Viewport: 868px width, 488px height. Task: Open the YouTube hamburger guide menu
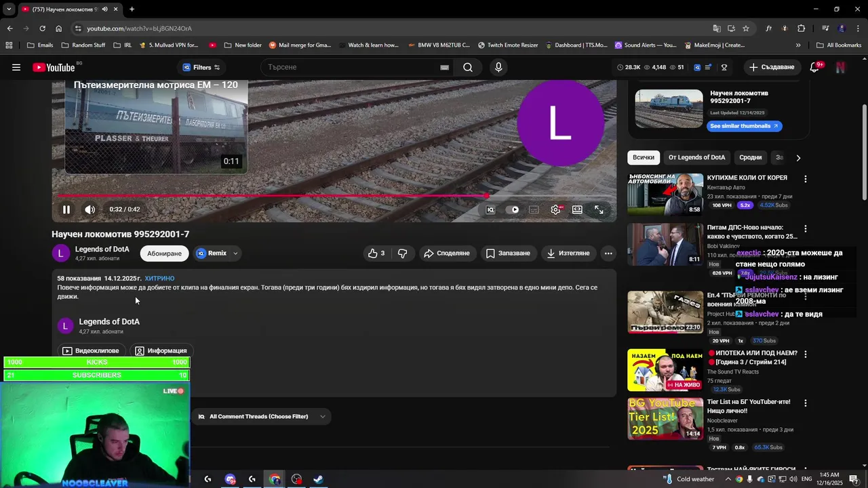point(16,67)
